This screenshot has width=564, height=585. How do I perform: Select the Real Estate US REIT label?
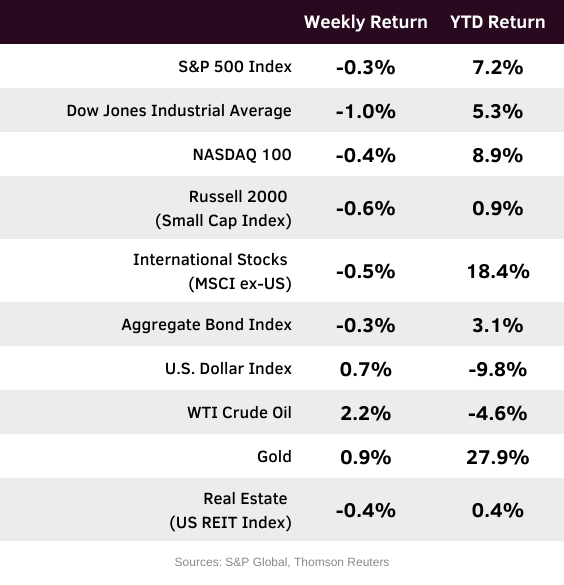pyautogui.click(x=231, y=510)
